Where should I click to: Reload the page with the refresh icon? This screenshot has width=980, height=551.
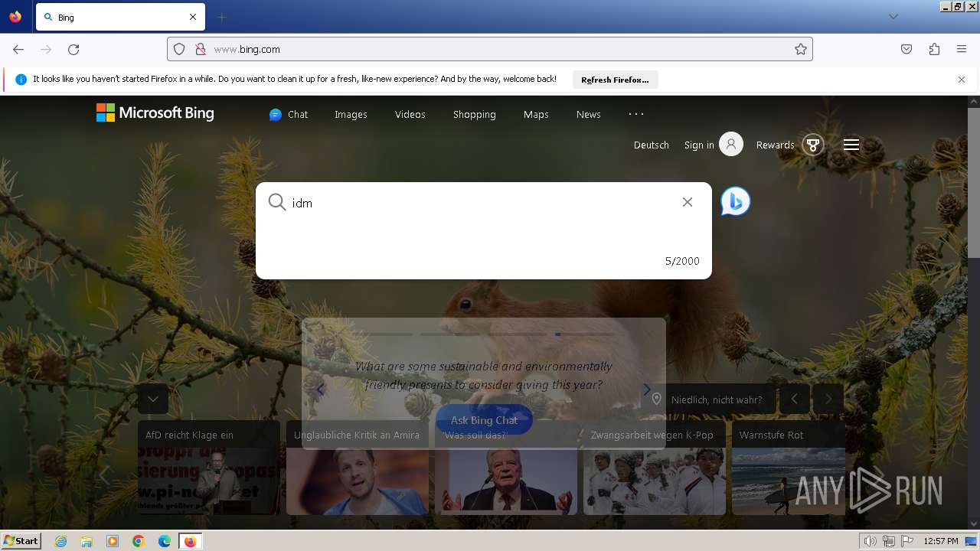(73, 49)
